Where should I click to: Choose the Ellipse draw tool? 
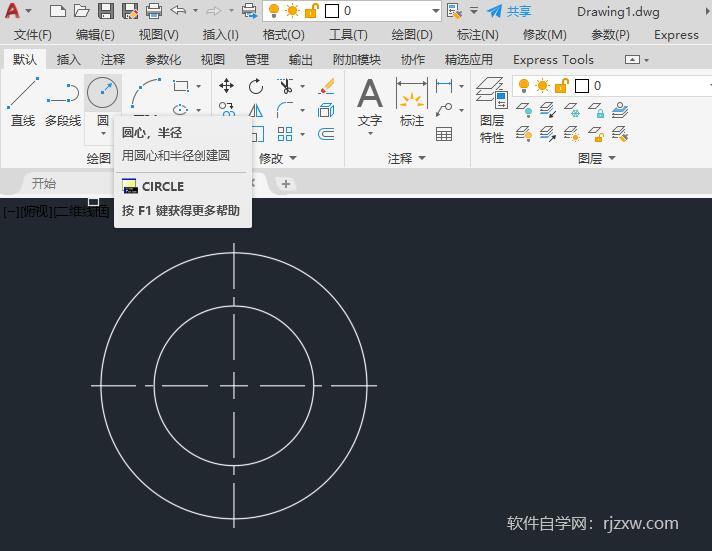point(181,109)
